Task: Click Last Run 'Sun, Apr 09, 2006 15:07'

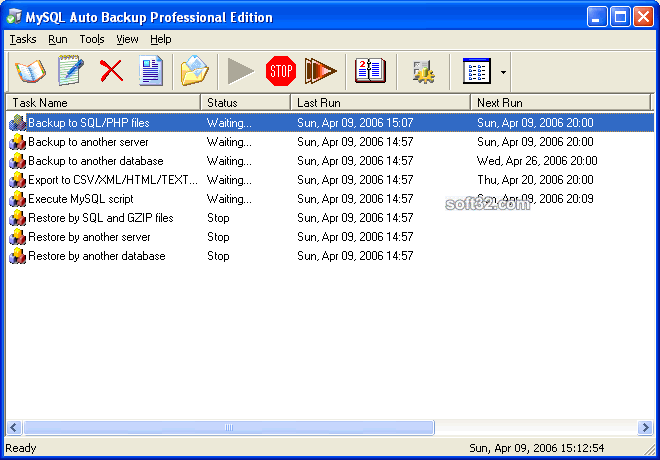Action: tap(355, 123)
